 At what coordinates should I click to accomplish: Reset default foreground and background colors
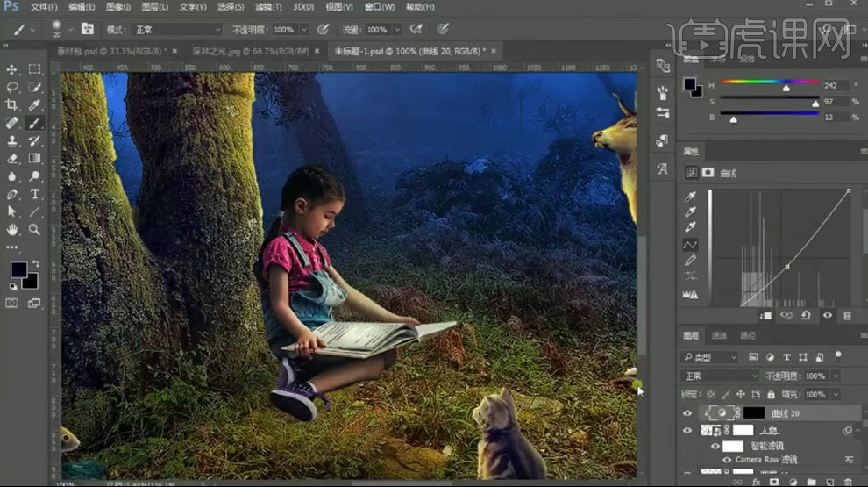[x=13, y=286]
